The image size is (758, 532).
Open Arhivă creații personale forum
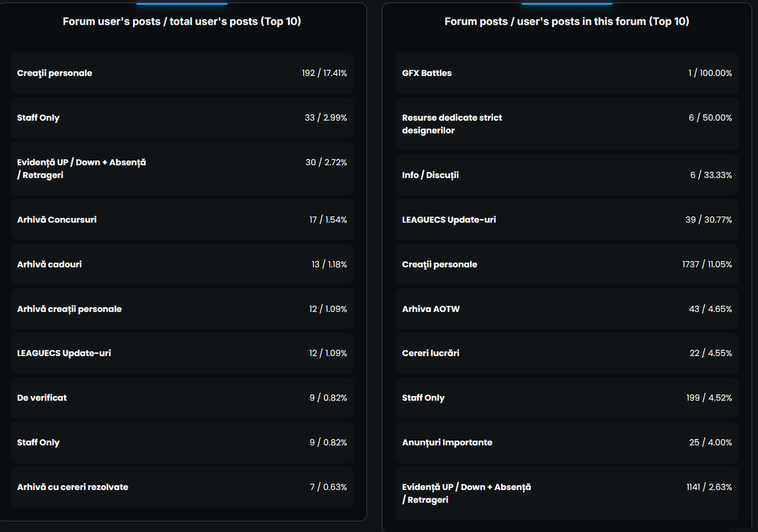click(69, 309)
